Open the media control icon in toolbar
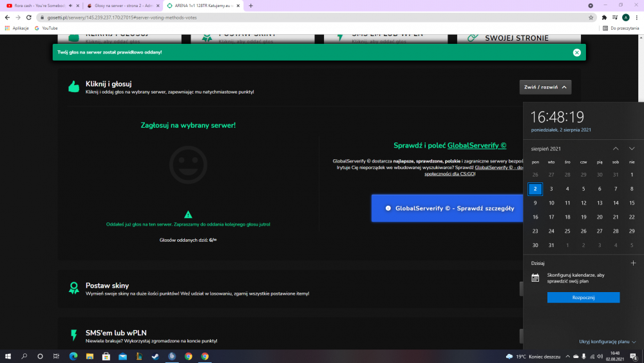Screen dimensions: 644x363 615,17
